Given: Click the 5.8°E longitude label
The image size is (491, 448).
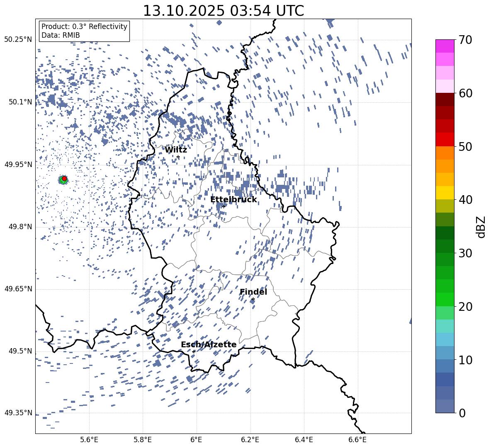Looking at the screenshot, I should pyautogui.click(x=143, y=440).
